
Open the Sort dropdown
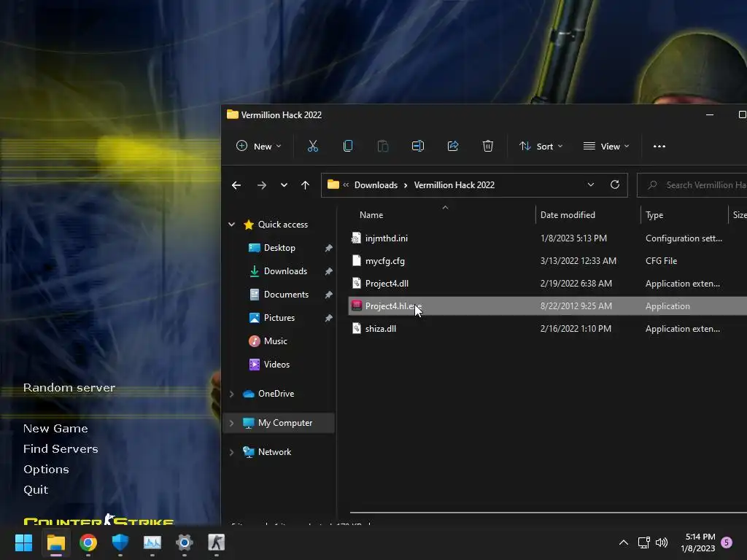[541, 146]
